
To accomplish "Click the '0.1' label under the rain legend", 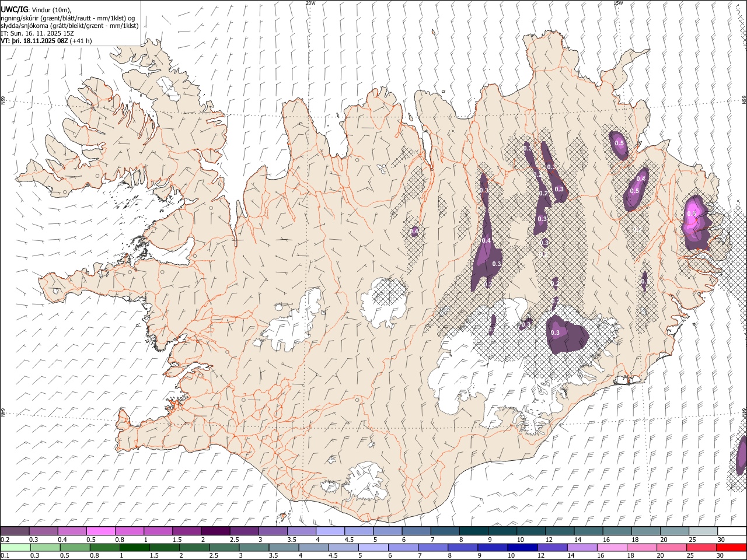I will pos(5,556).
